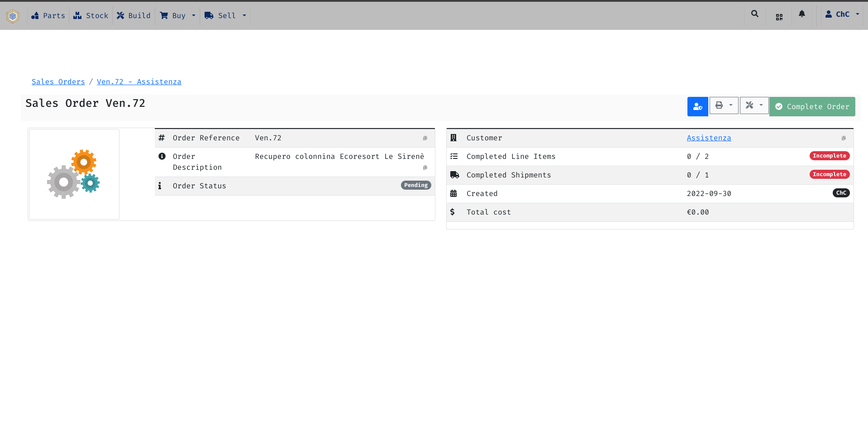Navigate to the Stock section
The image size is (868, 421).
(x=91, y=15)
